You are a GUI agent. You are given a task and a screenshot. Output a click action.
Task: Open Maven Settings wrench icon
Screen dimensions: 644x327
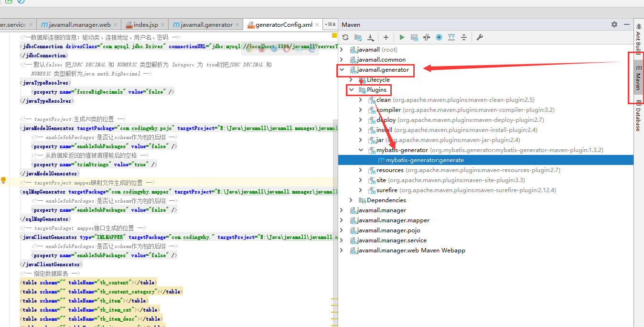point(480,37)
